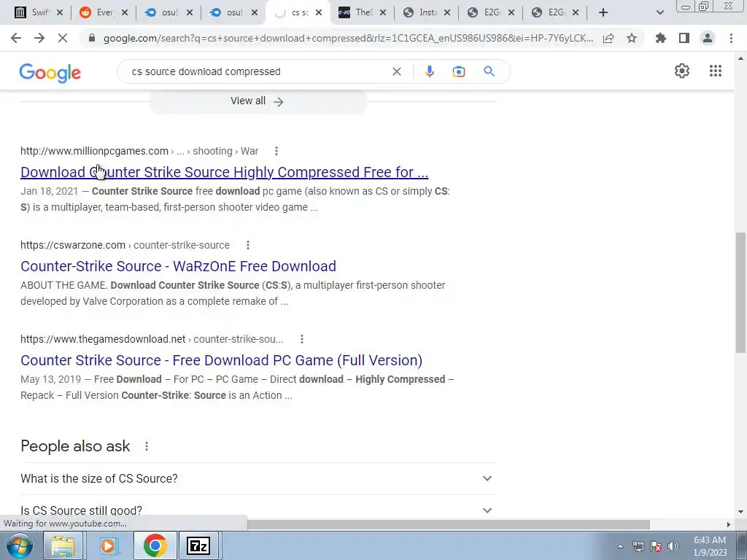This screenshot has width=747, height=560.
Task: Open more options for cswarzone result
Action: pos(248,245)
